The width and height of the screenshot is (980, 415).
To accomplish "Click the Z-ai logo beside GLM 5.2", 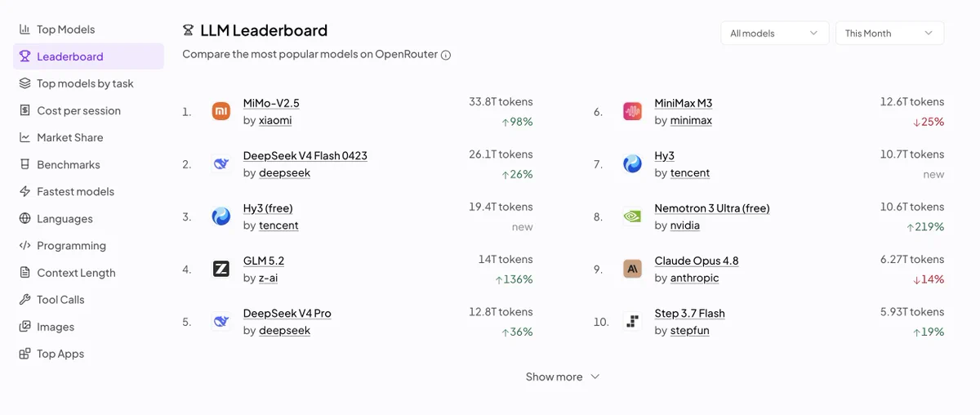I will [220, 269].
